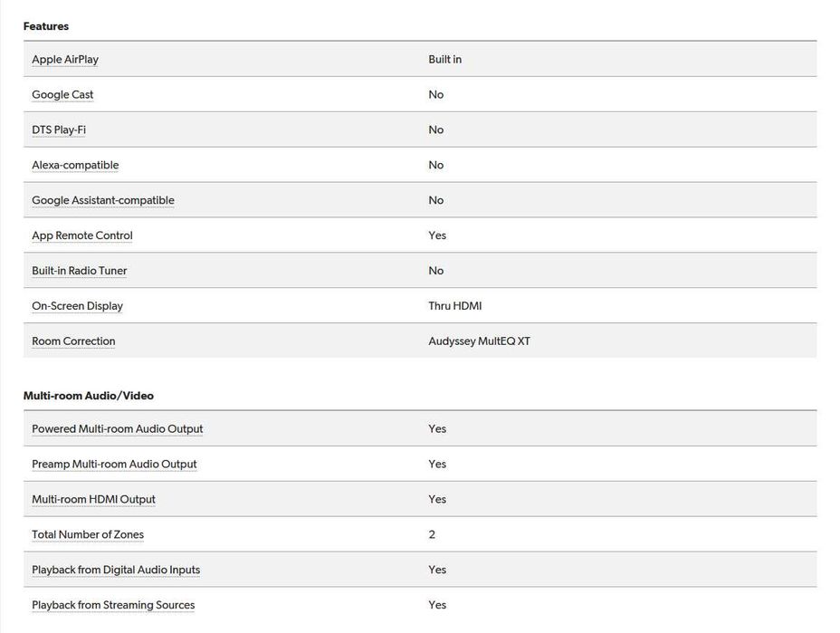Click the Audyssey MultEQ XT value
This screenshot has width=840, height=633.
(479, 341)
